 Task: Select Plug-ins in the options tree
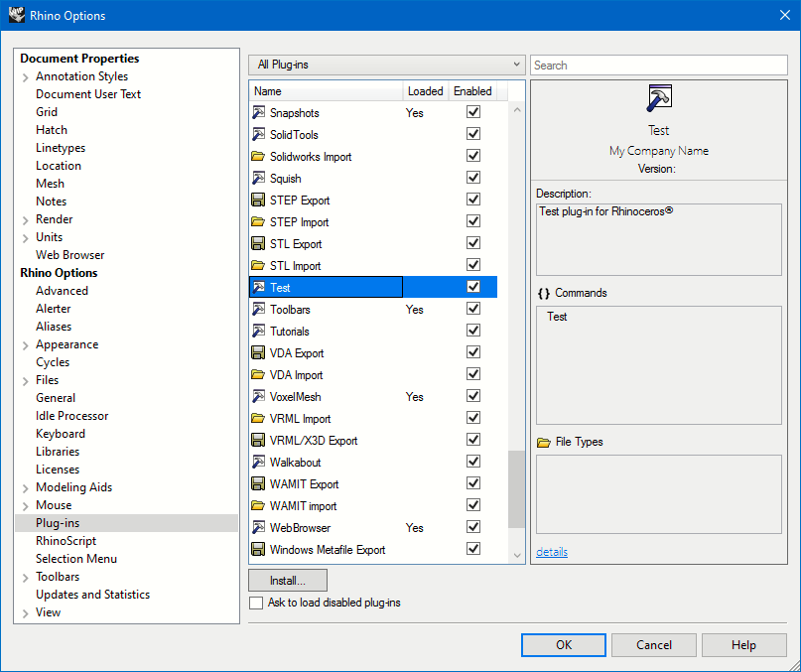coord(127,523)
